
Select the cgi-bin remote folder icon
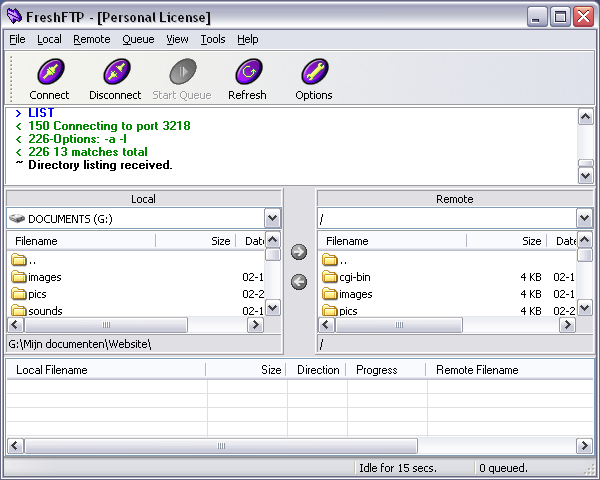330,277
